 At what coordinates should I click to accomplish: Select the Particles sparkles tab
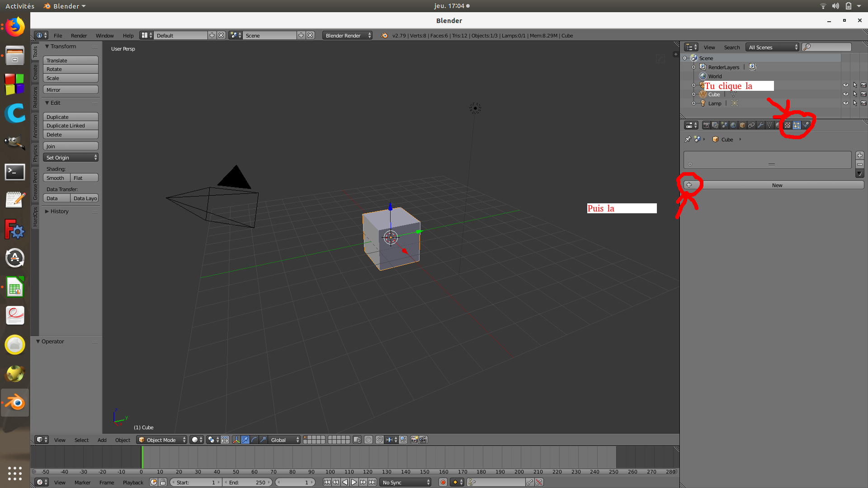(x=797, y=125)
